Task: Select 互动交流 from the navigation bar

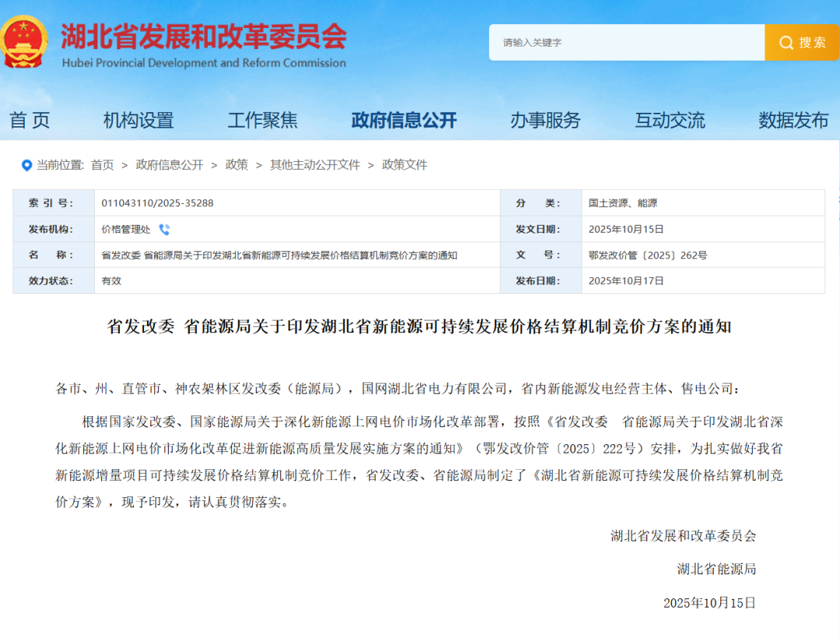Action: pos(670,120)
